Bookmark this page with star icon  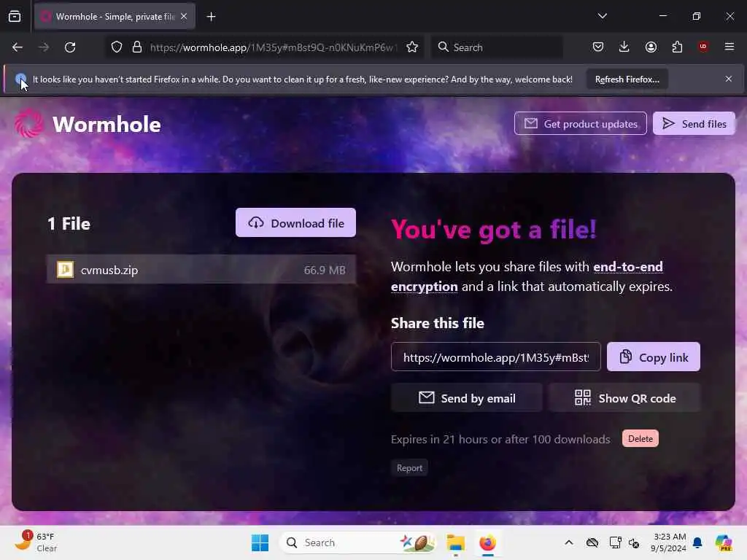(412, 47)
